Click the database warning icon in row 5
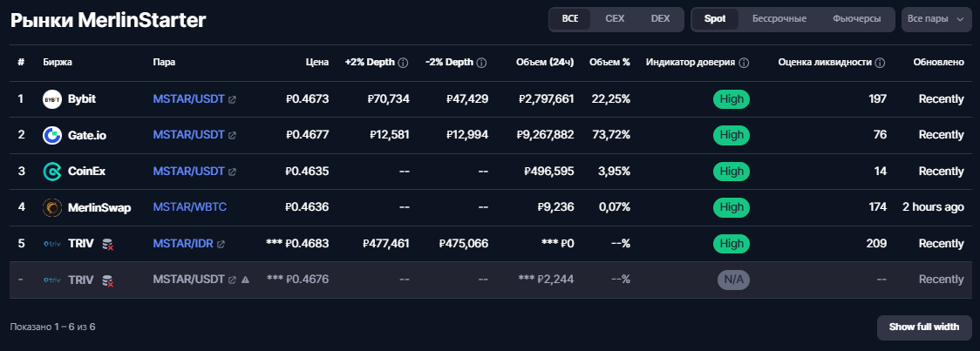The width and height of the screenshot is (980, 351). click(107, 244)
